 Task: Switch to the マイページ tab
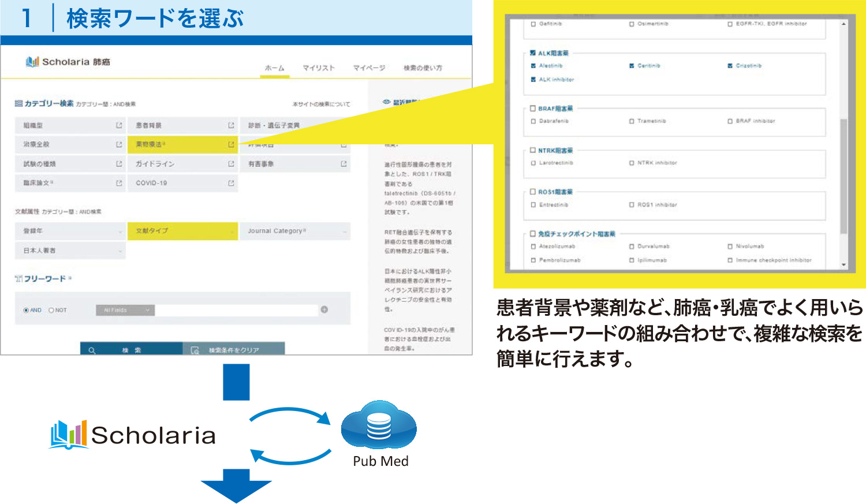(369, 68)
